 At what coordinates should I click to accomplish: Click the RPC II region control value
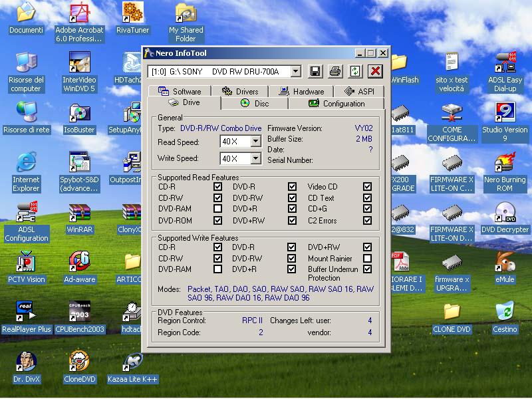[253, 321]
